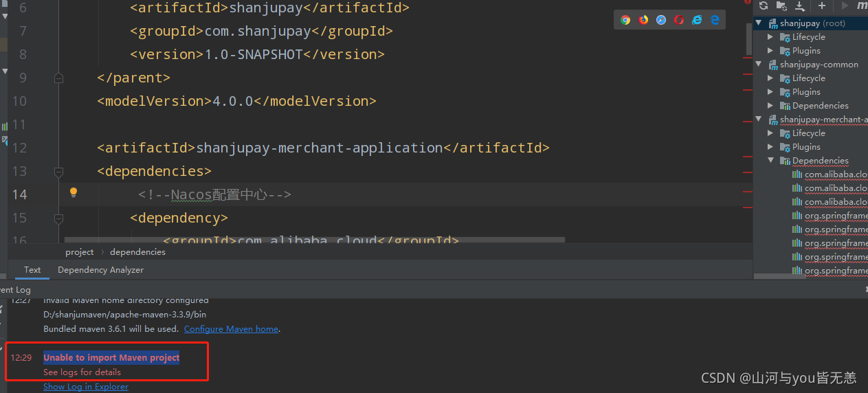868x393 pixels.
Task: Click com.shanjupay groupId text on line 7
Action: 258,31
